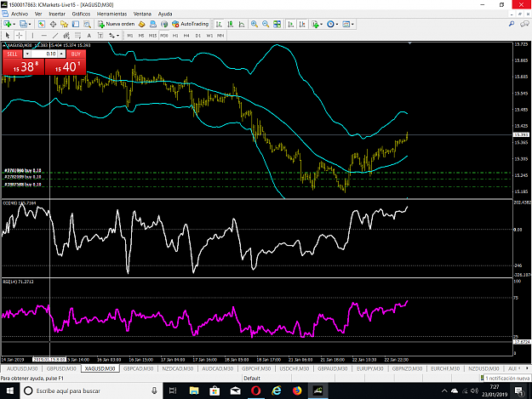Open the periodicity clock icon
532x399 pixels.
330,24
